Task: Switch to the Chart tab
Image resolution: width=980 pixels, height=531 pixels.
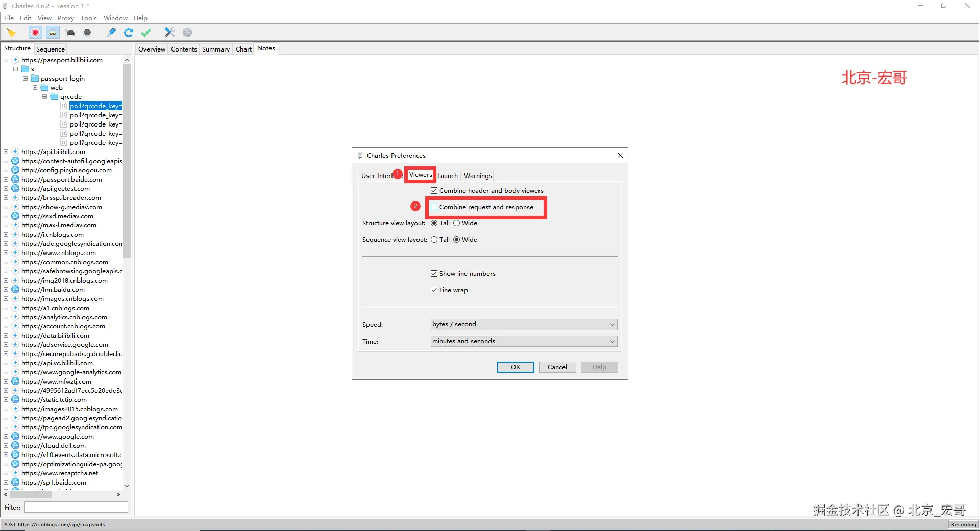Action: click(x=243, y=49)
